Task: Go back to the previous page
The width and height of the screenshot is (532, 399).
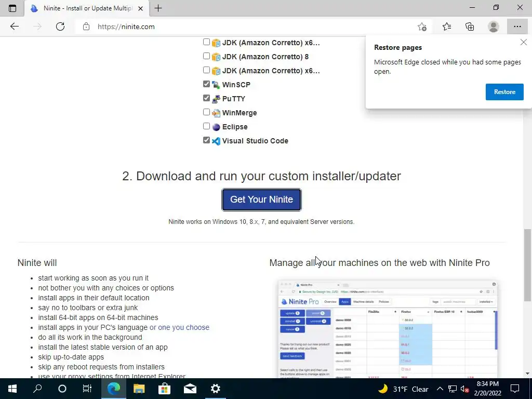Action: point(14,26)
